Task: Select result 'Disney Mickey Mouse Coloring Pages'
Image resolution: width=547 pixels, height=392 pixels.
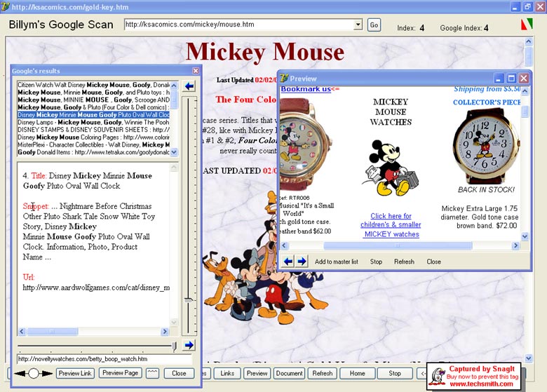Action: click(93, 137)
